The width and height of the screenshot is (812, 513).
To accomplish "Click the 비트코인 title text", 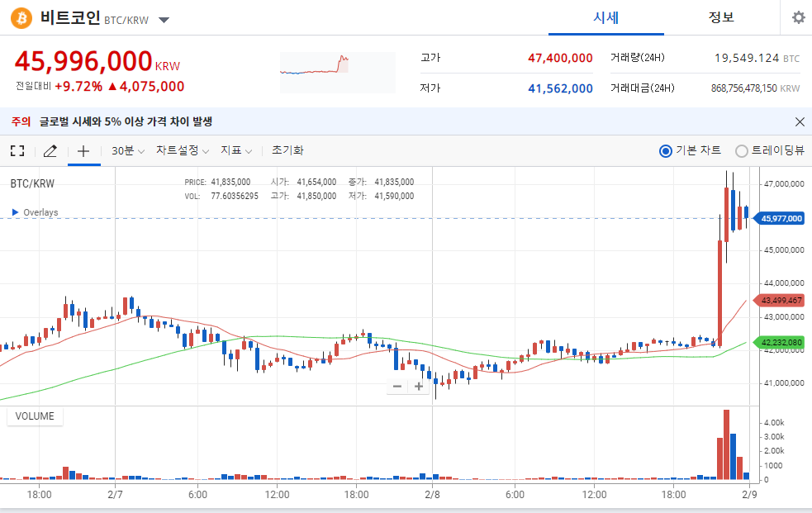I will tap(70, 17).
